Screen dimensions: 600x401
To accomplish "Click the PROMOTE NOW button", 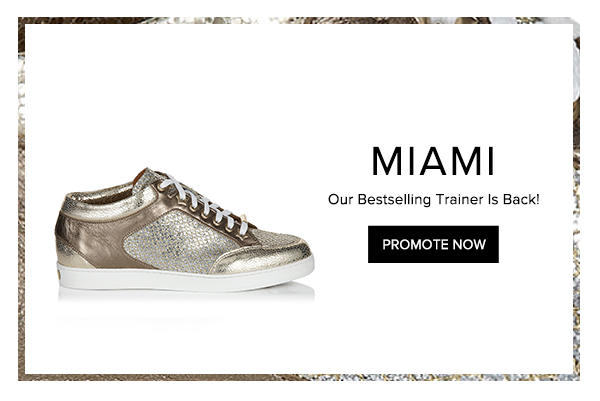I will click(x=433, y=244).
